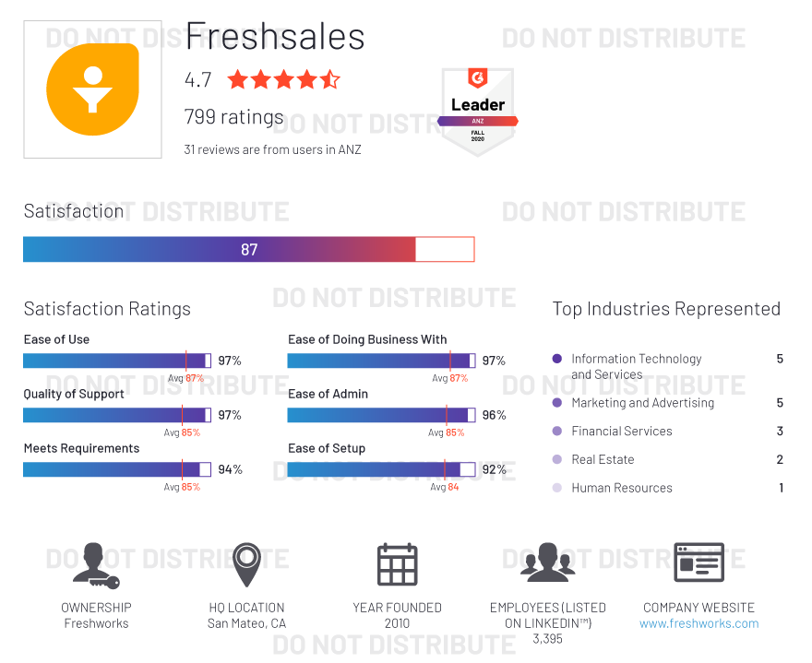The height and width of the screenshot is (663, 812).
Task: Click the Quality of Support rating bar
Action: (x=117, y=415)
